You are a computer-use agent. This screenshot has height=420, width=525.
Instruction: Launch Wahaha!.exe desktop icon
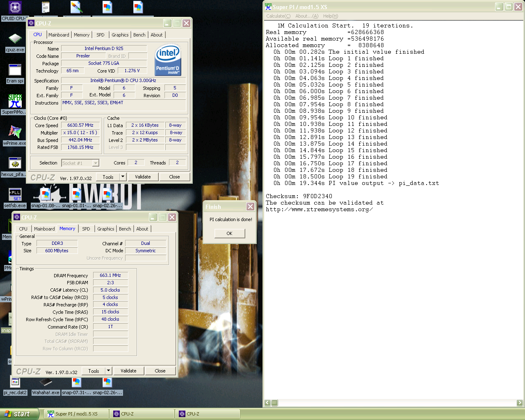pos(46,386)
